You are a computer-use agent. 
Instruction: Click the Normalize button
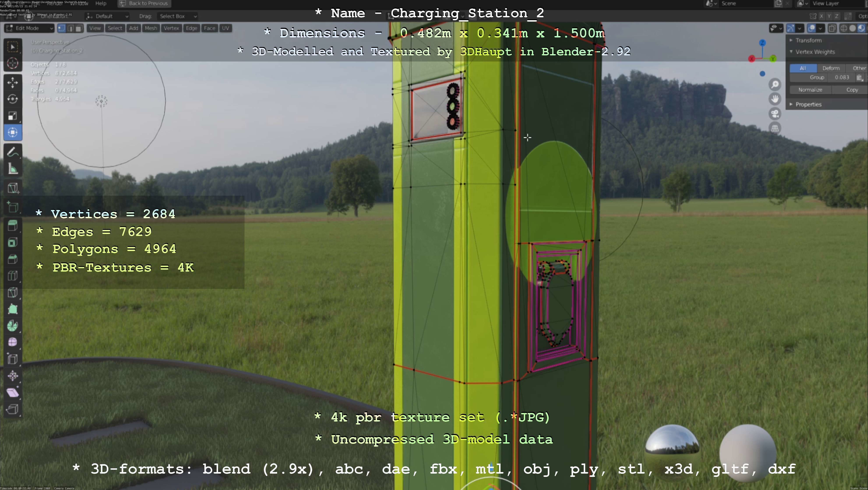coord(810,90)
